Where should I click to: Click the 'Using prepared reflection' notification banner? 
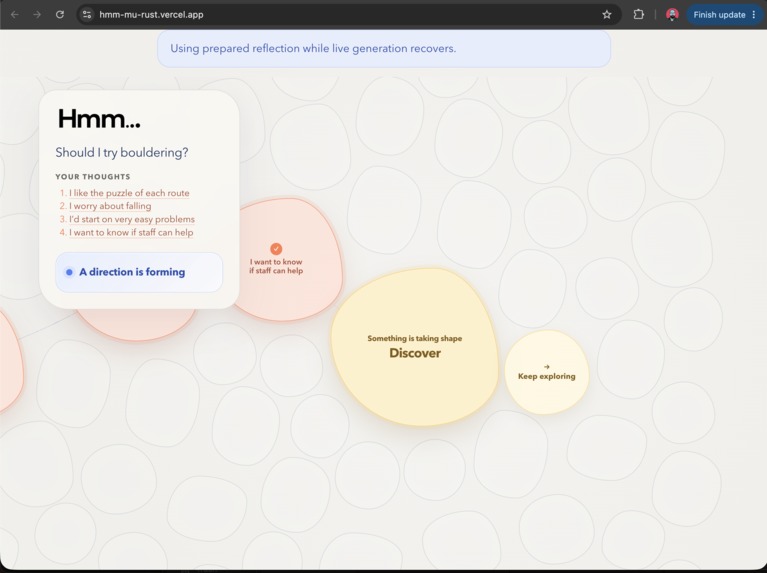pos(384,48)
